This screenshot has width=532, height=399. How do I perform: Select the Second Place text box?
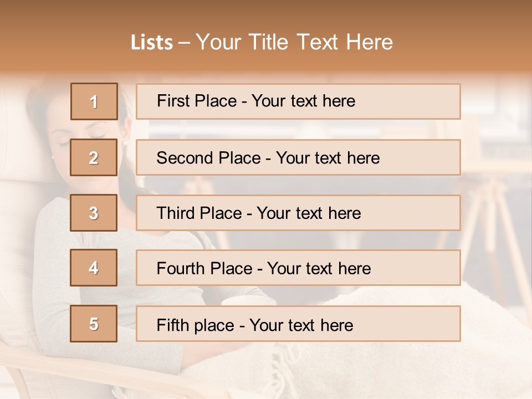[298, 157]
